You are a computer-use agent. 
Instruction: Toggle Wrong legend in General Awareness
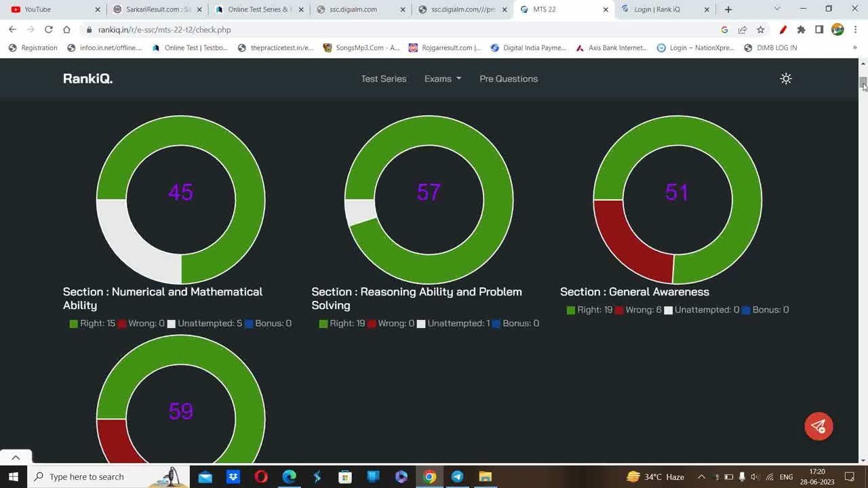point(638,310)
